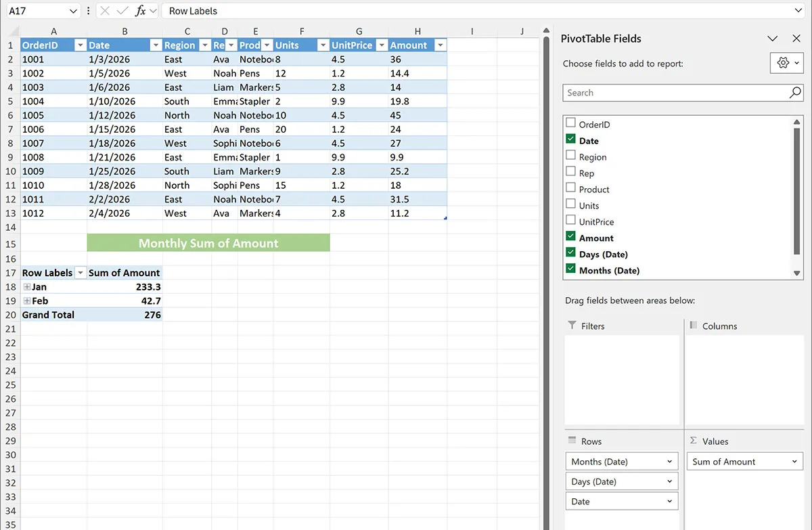812x530 pixels.
Task: Expand the Jan group in pivot table
Action: pos(27,287)
